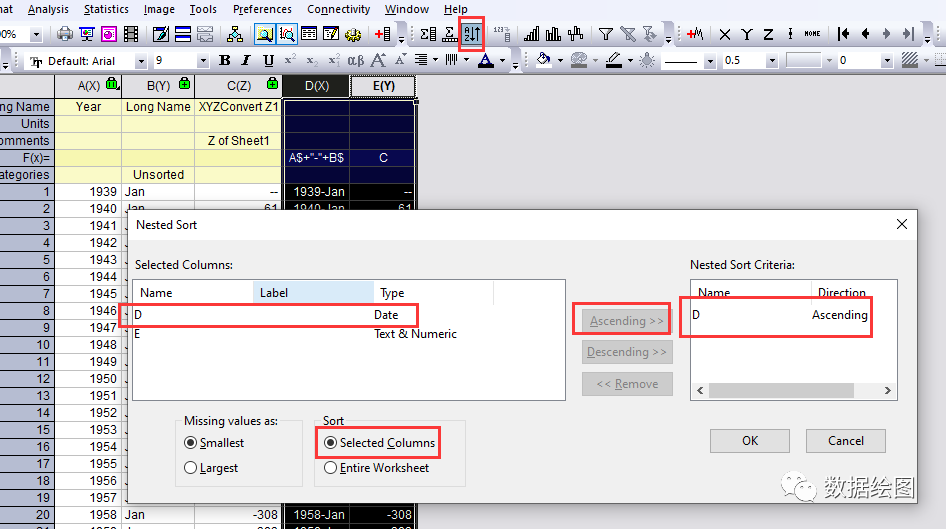Click the film strip video builder icon
Image resolution: width=946 pixels, height=529 pixels.
pyautogui.click(x=131, y=34)
